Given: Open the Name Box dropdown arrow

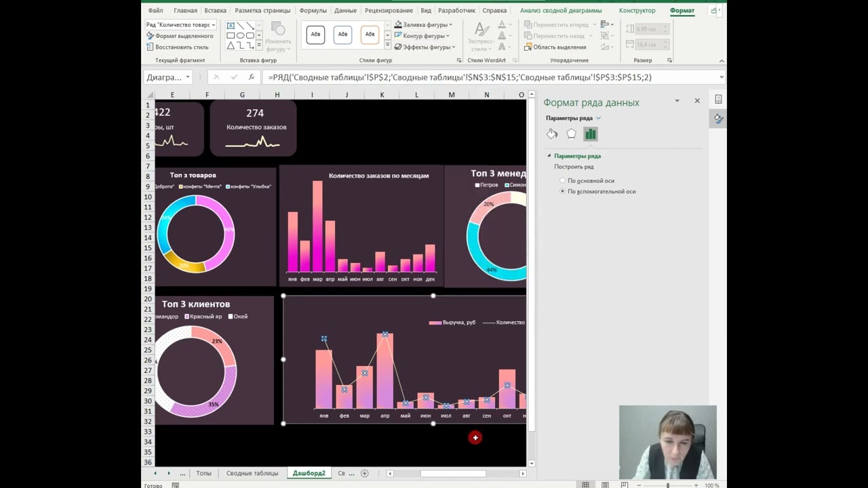Looking at the screenshot, I should point(187,77).
